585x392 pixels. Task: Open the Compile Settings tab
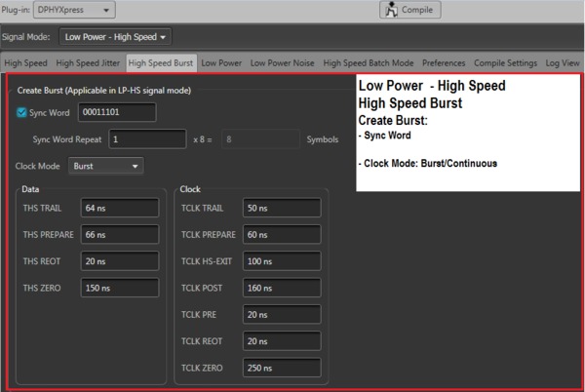tap(506, 63)
